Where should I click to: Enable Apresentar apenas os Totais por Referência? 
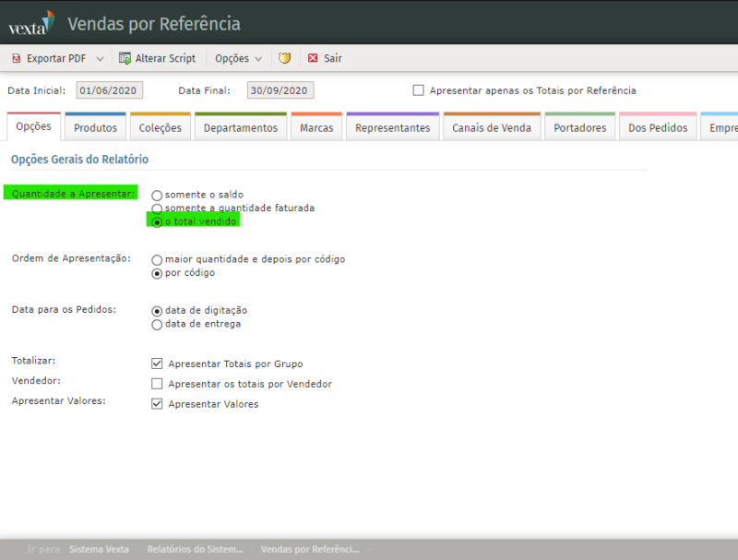pos(418,90)
